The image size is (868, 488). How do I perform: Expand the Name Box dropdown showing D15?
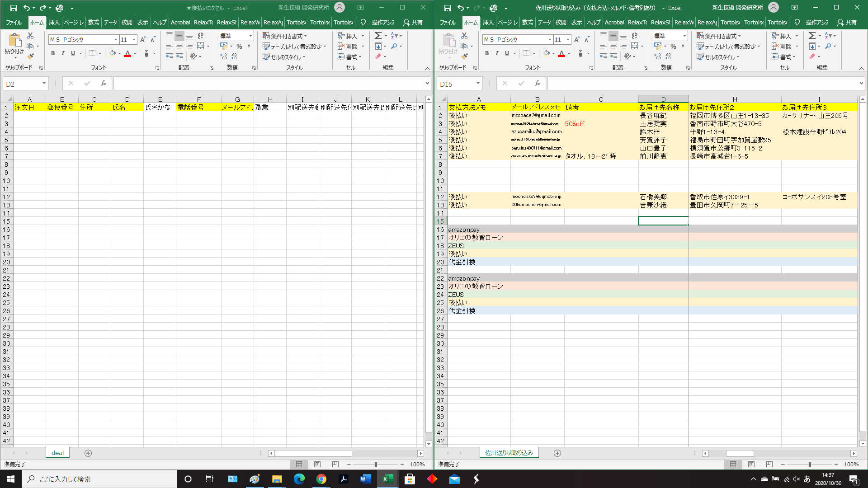click(x=478, y=84)
